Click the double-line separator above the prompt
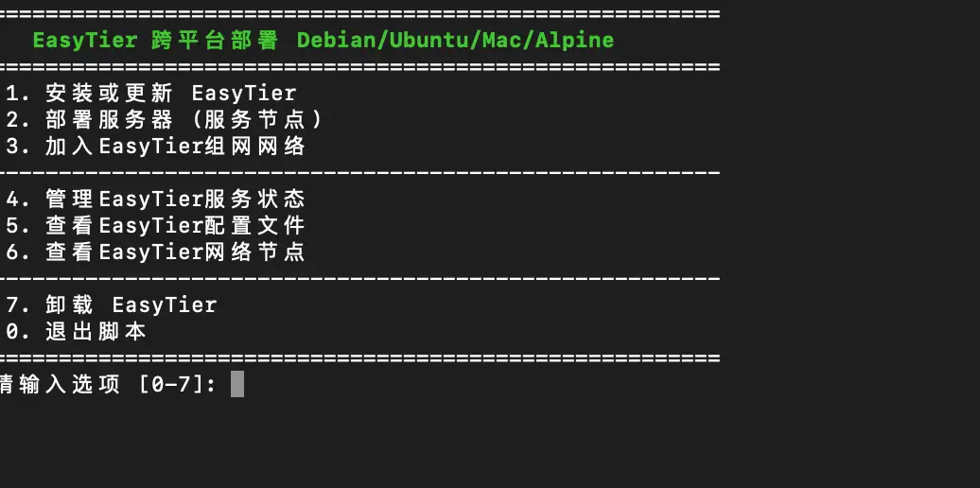 359,358
